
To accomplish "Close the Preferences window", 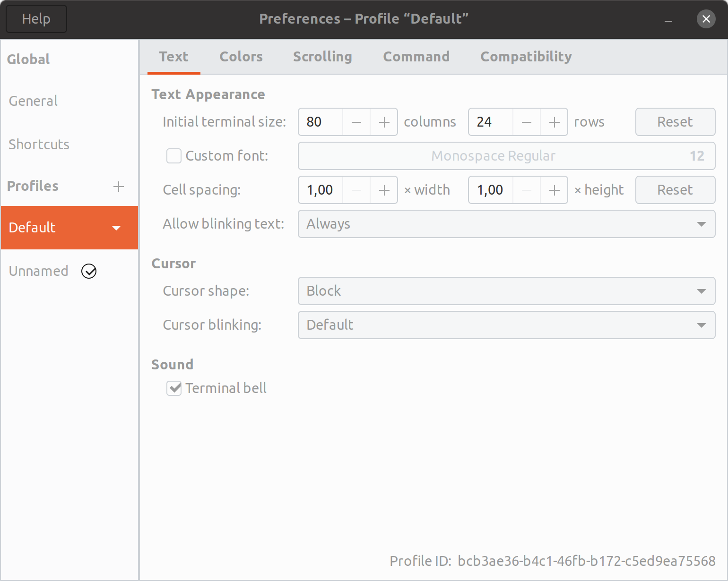I will click(x=706, y=19).
